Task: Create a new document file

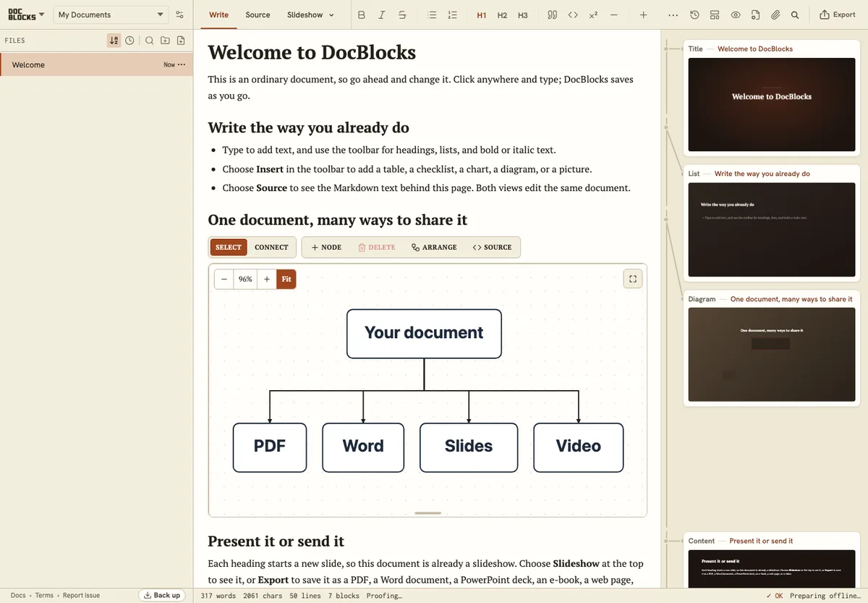Action: [x=181, y=41]
